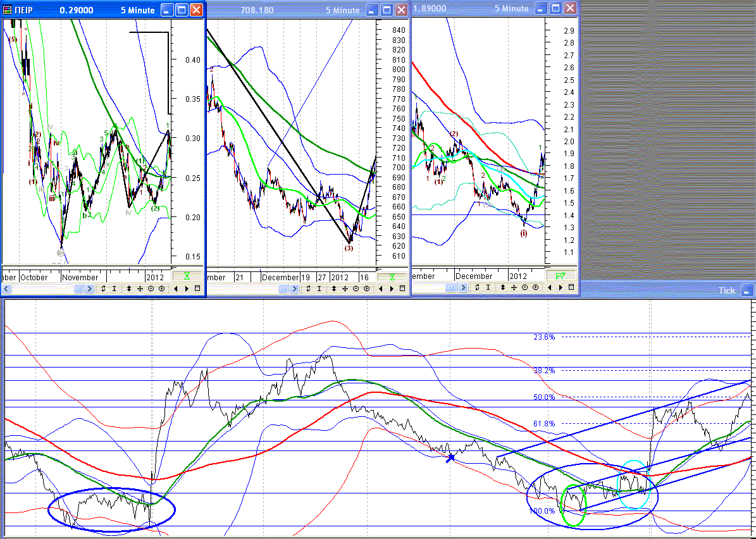Image resolution: width=756 pixels, height=539 pixels.
Task: Close the 708.180 chart window
Action: pos(402,9)
